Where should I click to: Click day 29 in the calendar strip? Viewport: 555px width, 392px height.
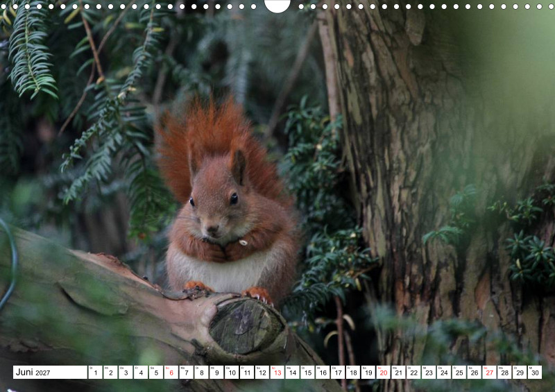coord(519,373)
